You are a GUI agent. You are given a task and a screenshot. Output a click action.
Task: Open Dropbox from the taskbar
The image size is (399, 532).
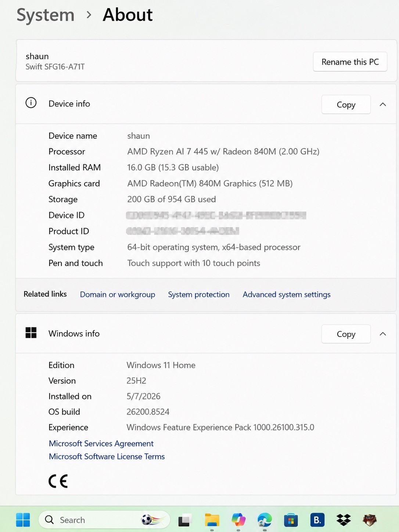344,520
